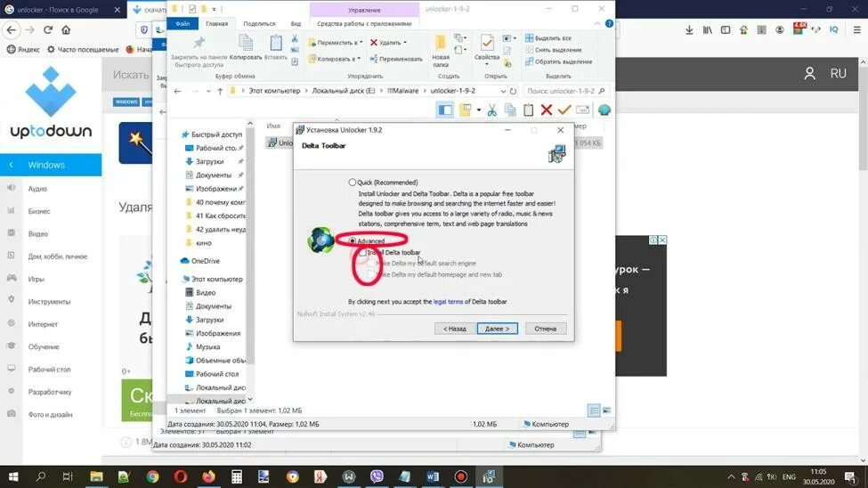Toggle the Make Delta default search engine checkbox
The image size is (868, 488).
click(371, 264)
